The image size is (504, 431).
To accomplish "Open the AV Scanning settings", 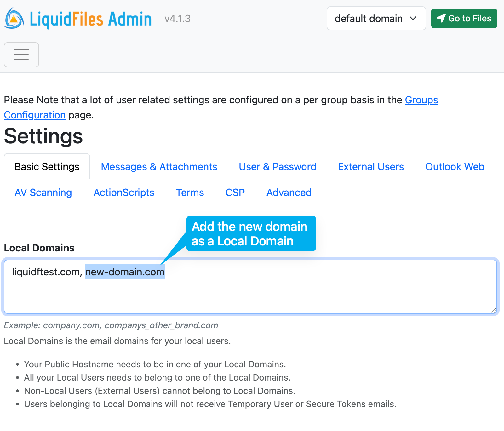I will point(43,192).
